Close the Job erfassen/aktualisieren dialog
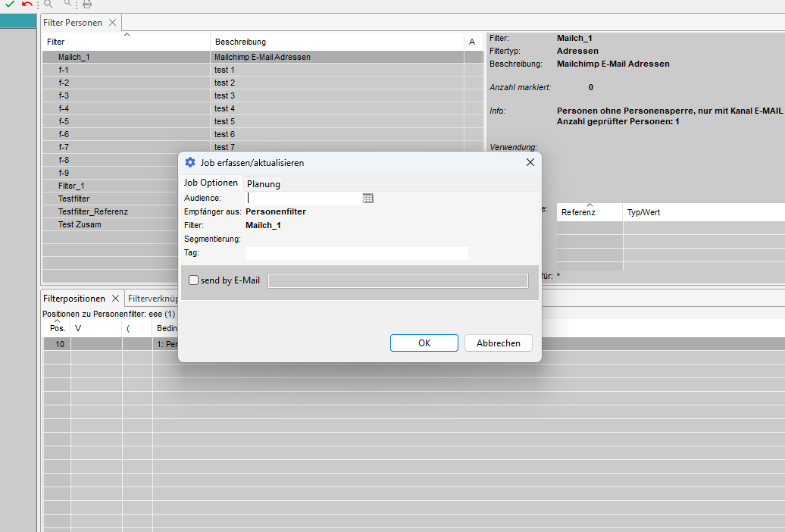 click(x=530, y=162)
